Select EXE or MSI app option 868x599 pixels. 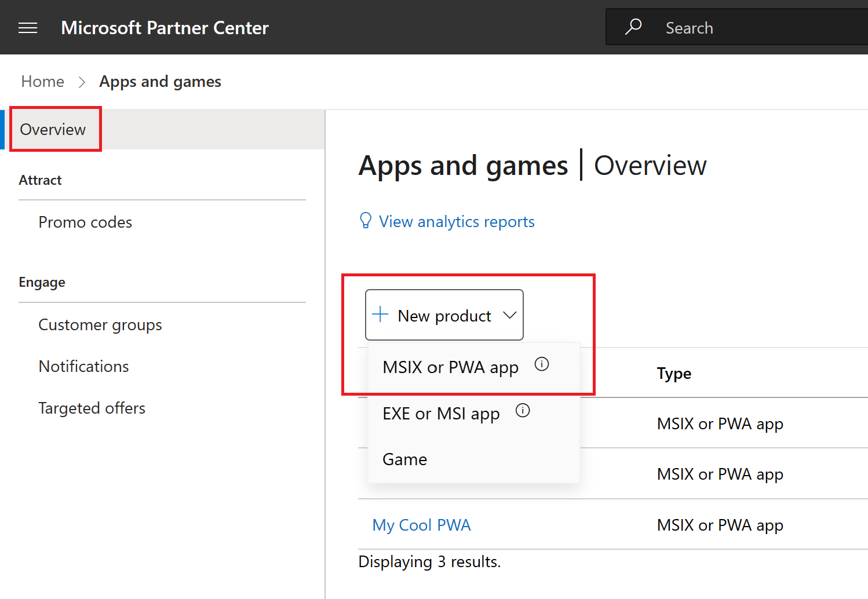click(x=441, y=414)
